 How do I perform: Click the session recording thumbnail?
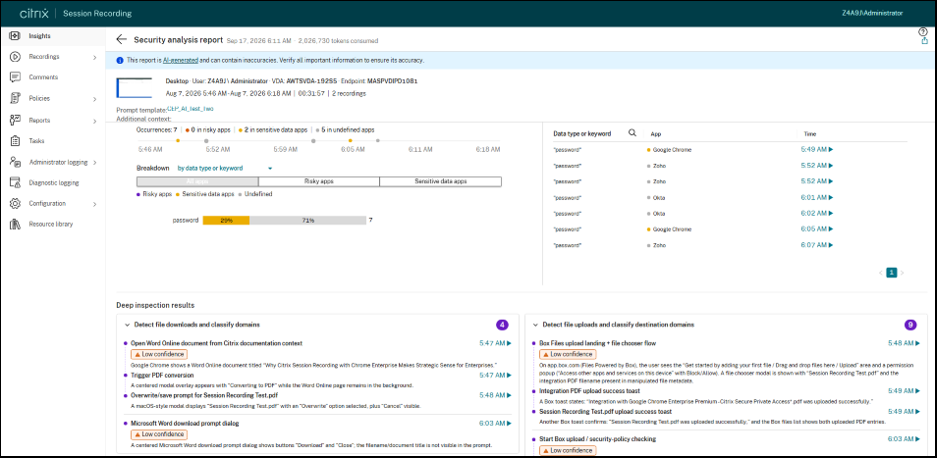(134, 88)
